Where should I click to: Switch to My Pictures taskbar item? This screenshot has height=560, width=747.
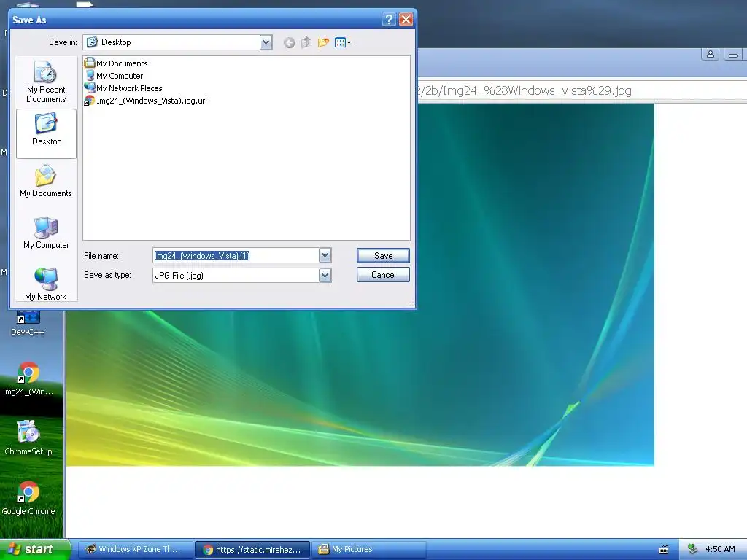(370, 549)
